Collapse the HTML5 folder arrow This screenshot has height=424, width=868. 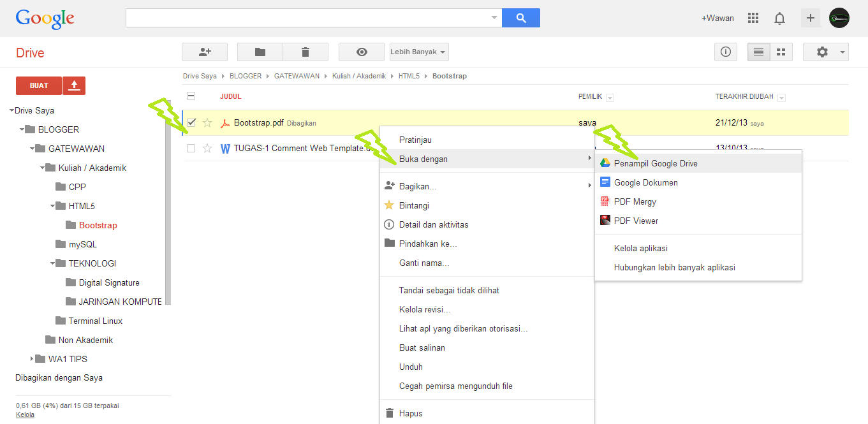52,206
